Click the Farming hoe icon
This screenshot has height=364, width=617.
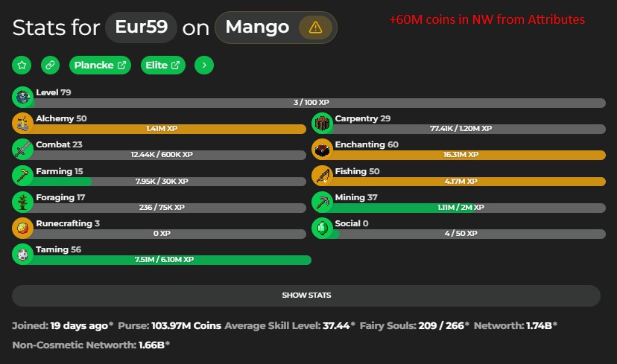pyautogui.click(x=23, y=176)
